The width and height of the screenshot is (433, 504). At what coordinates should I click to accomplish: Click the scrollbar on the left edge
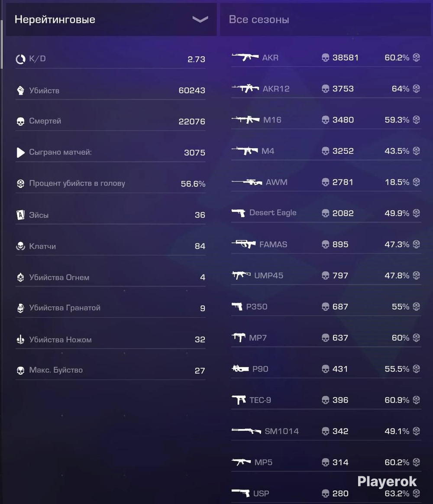tap(2, 44)
